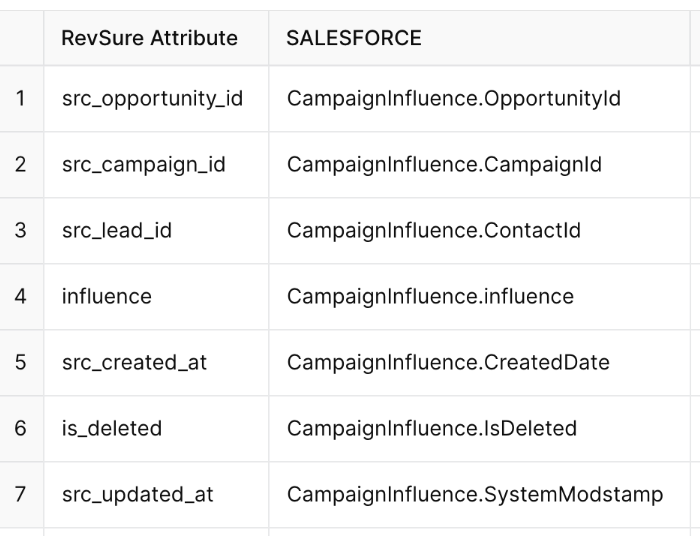Image resolution: width=700 pixels, height=536 pixels.
Task: Click row number 7
Action: pyautogui.click(x=21, y=494)
